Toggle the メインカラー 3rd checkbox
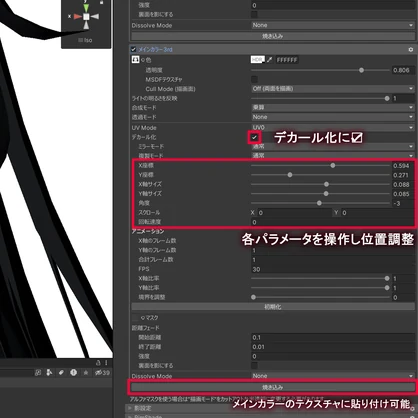418x418 pixels. (134, 49)
